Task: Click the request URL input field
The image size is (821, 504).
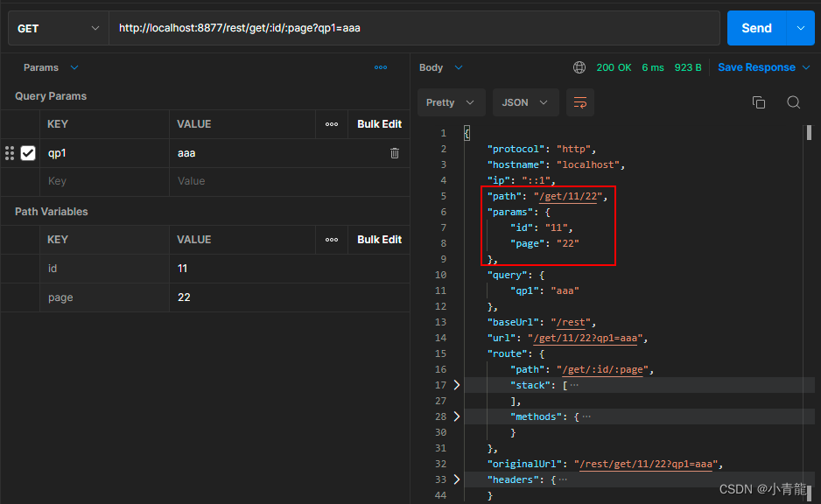Action: click(414, 28)
